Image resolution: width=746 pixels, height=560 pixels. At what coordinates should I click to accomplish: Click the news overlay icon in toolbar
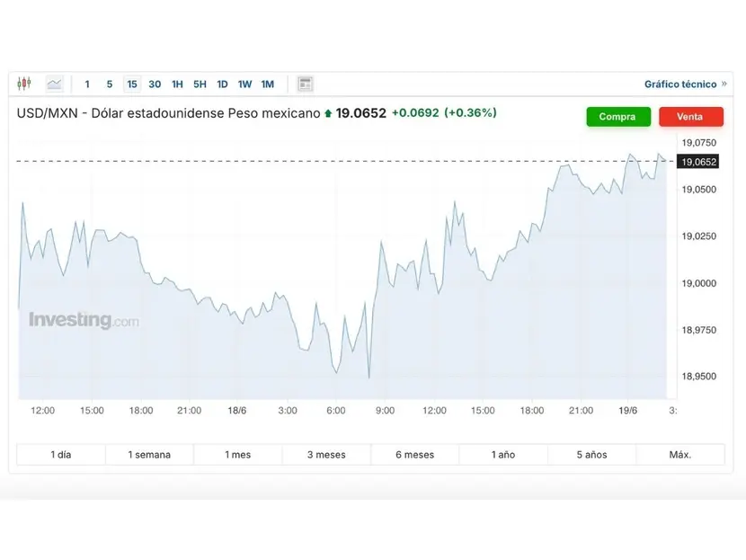(306, 84)
